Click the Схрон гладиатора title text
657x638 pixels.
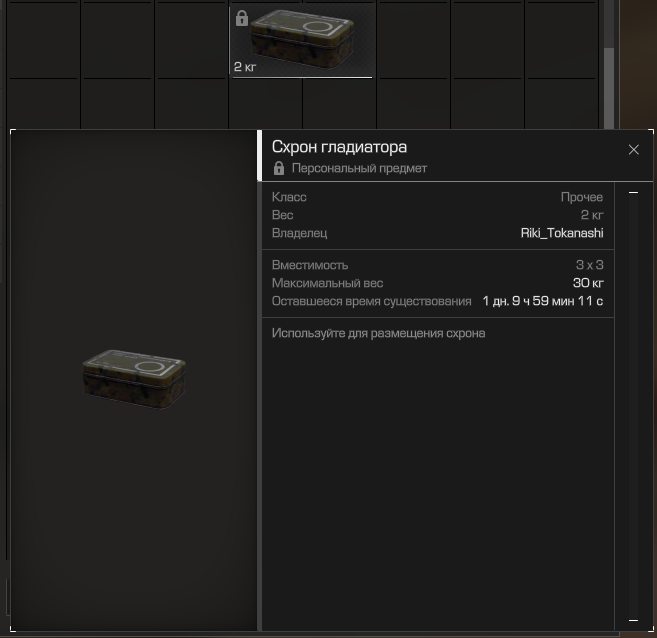pyautogui.click(x=339, y=147)
